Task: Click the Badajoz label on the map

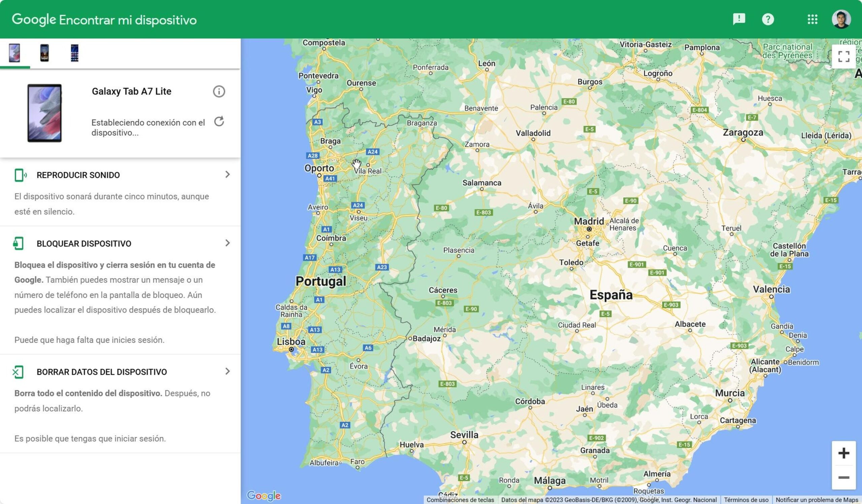Action: [x=427, y=338]
